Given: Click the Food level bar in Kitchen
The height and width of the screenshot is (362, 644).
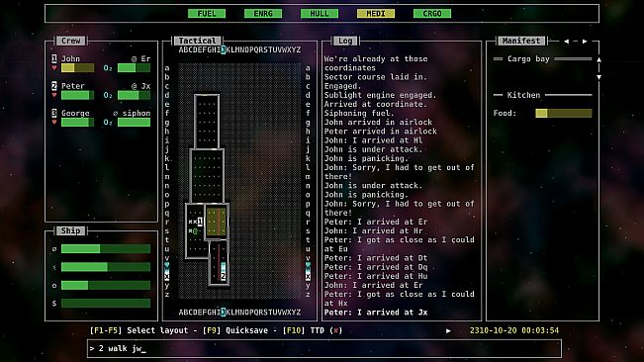Looking at the screenshot, I should [564, 114].
